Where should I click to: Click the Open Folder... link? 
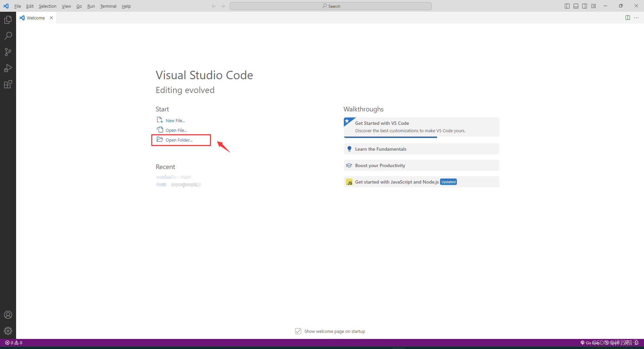179,140
